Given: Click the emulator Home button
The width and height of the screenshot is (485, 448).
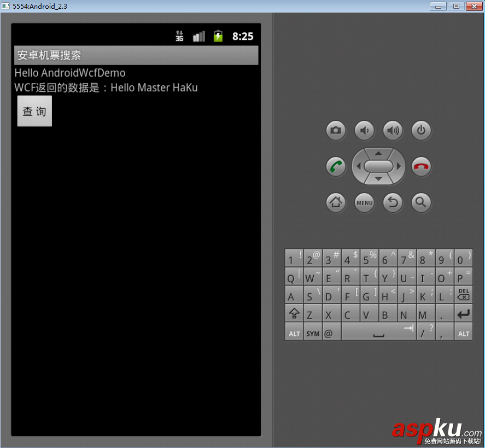Looking at the screenshot, I should 336,202.
